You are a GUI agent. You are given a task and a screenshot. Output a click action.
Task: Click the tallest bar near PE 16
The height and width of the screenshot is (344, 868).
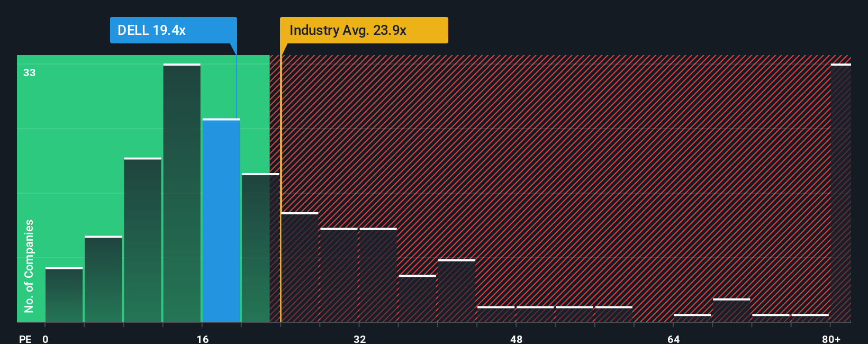[x=182, y=193]
